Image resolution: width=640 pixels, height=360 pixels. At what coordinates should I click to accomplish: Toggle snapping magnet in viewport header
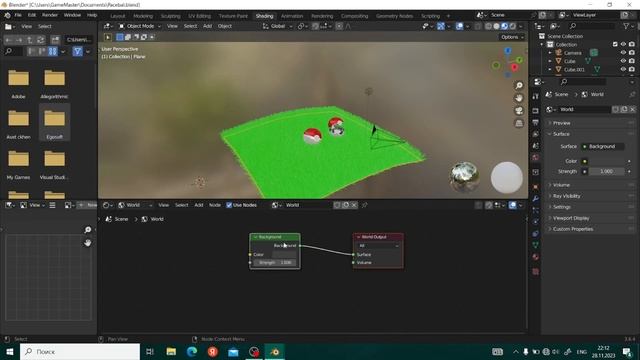tap(316, 26)
